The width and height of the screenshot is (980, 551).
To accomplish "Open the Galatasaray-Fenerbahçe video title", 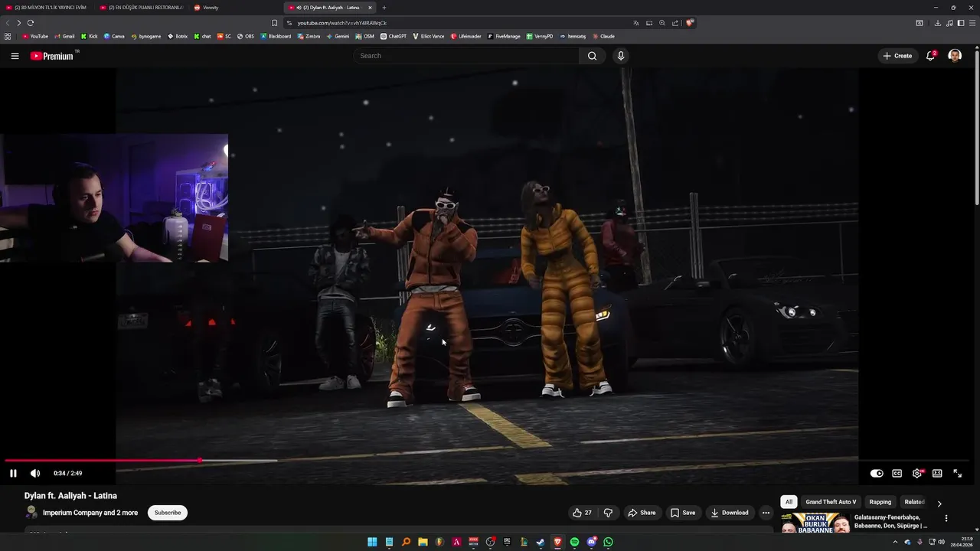I will click(x=892, y=521).
